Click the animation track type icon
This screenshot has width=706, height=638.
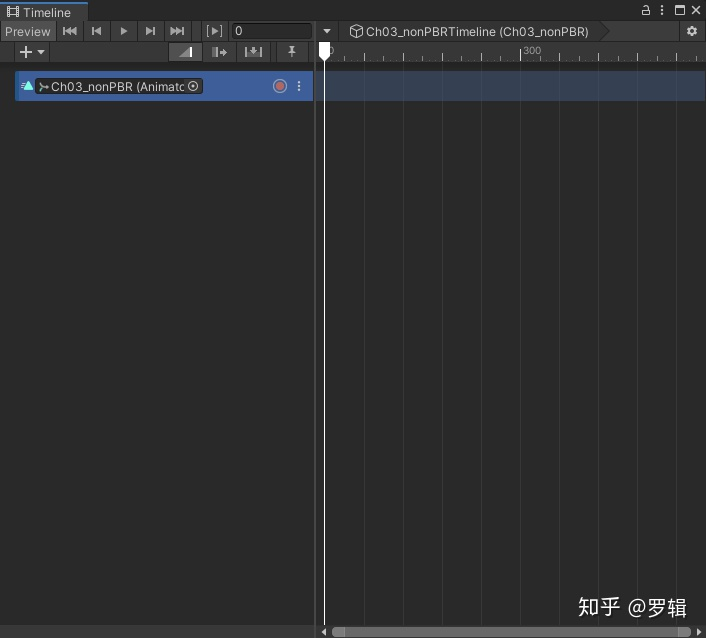pos(27,86)
